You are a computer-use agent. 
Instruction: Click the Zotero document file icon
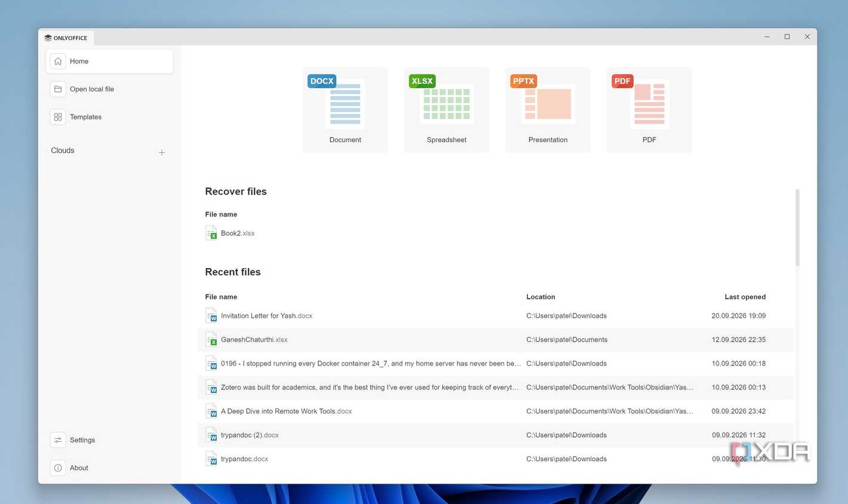211,387
